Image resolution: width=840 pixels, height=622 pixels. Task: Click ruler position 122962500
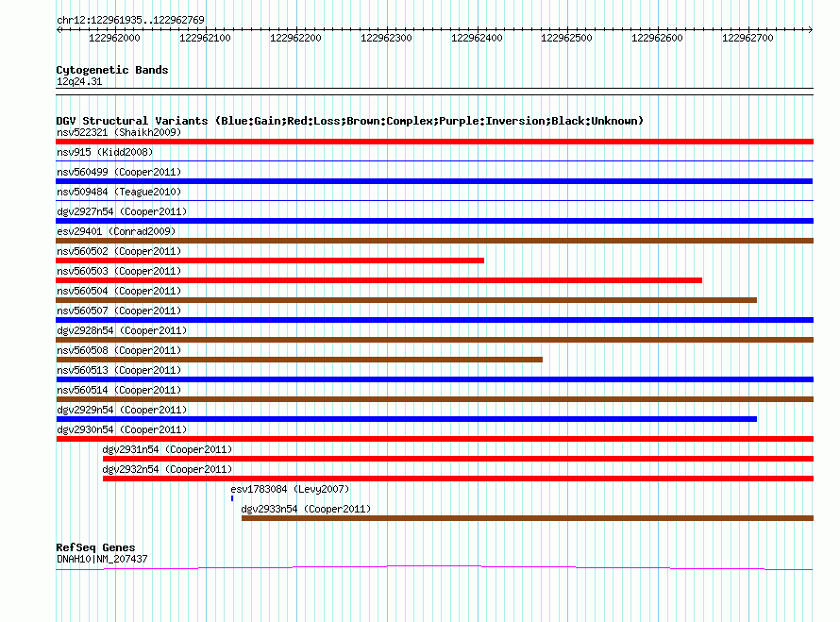pyautogui.click(x=566, y=38)
